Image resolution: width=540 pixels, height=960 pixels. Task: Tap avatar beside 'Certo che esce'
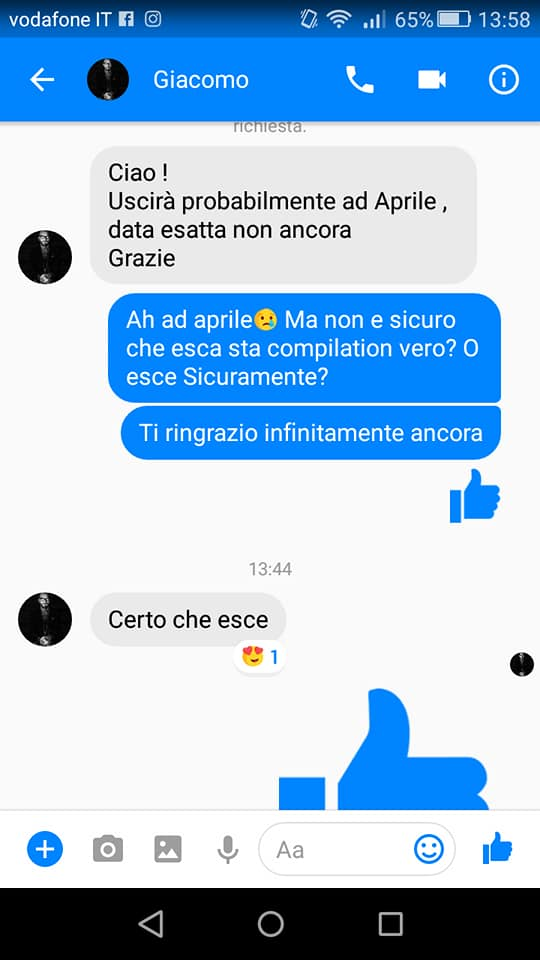coord(45,619)
